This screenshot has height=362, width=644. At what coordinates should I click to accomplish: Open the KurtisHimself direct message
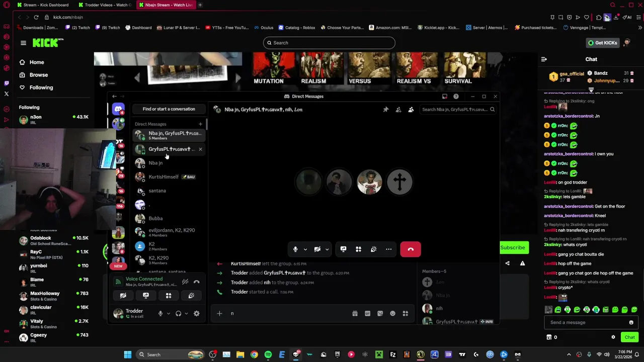[x=169, y=177]
